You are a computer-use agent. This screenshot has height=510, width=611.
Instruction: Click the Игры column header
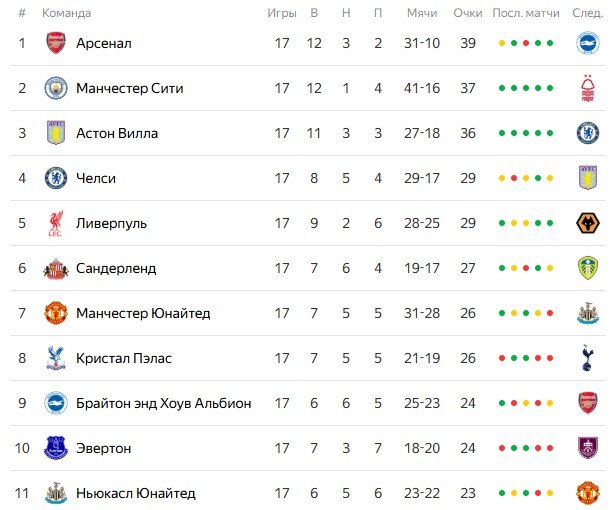point(282,13)
